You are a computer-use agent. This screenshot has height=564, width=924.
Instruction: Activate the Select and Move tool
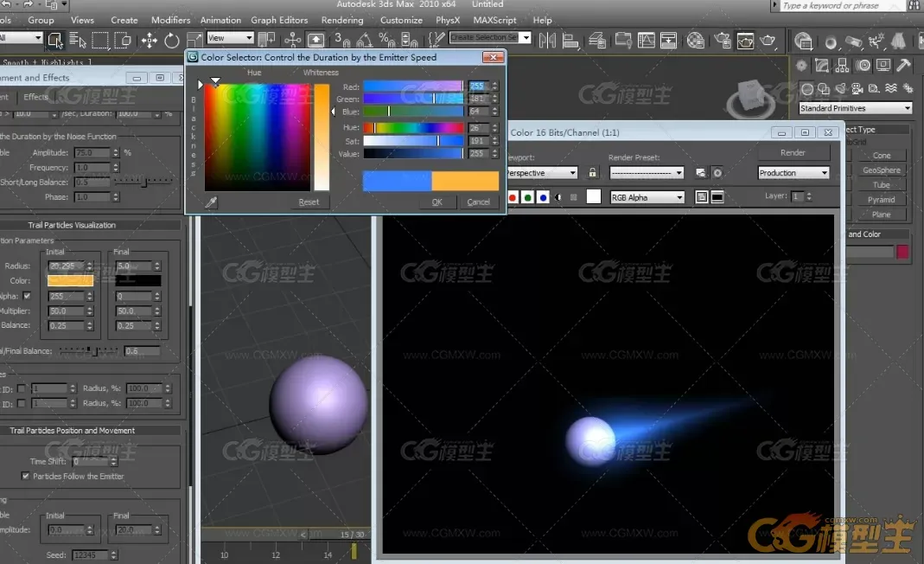click(149, 40)
